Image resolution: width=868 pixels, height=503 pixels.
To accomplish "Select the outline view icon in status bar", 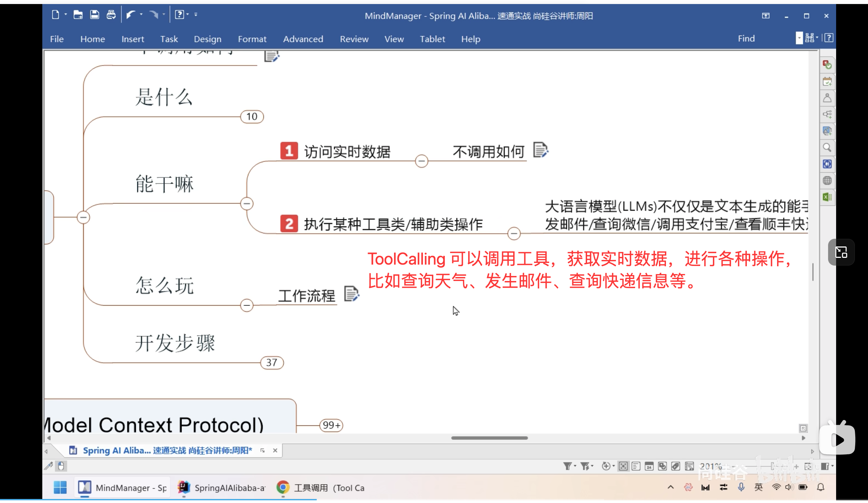I will 636,466.
